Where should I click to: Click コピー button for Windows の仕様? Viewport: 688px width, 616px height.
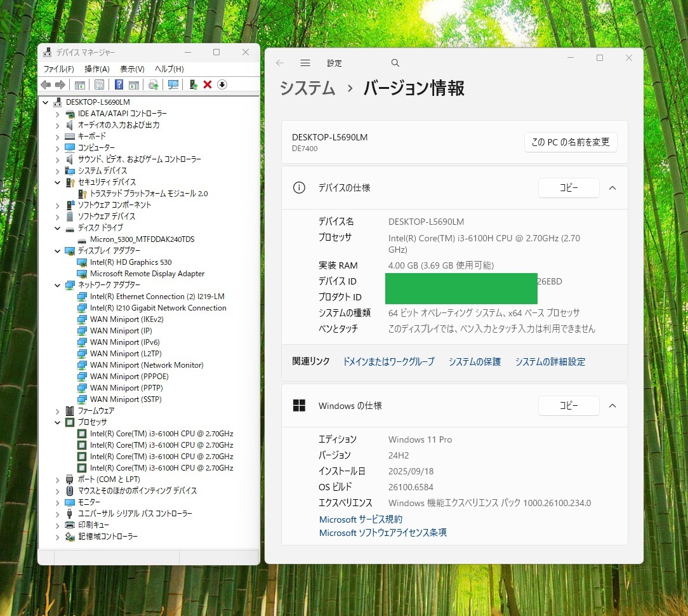coord(569,406)
